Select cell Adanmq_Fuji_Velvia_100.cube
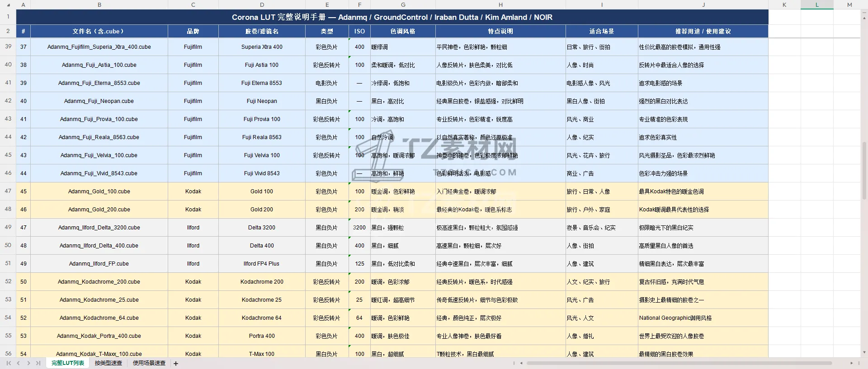Screen dimensions: 868x369 (x=99, y=155)
